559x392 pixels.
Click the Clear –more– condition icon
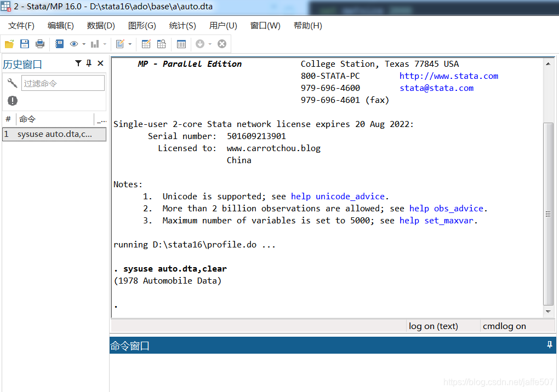200,44
